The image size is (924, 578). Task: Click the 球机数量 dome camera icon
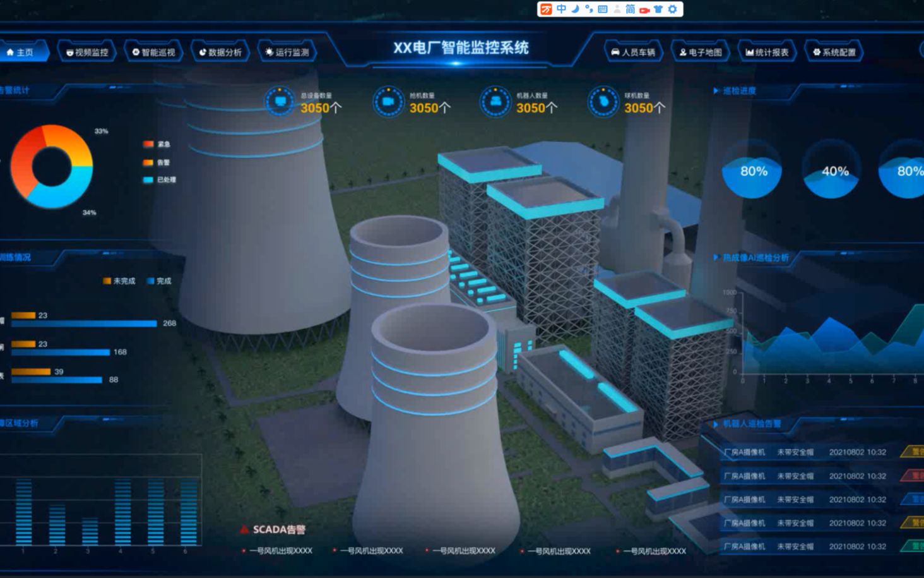click(x=603, y=102)
